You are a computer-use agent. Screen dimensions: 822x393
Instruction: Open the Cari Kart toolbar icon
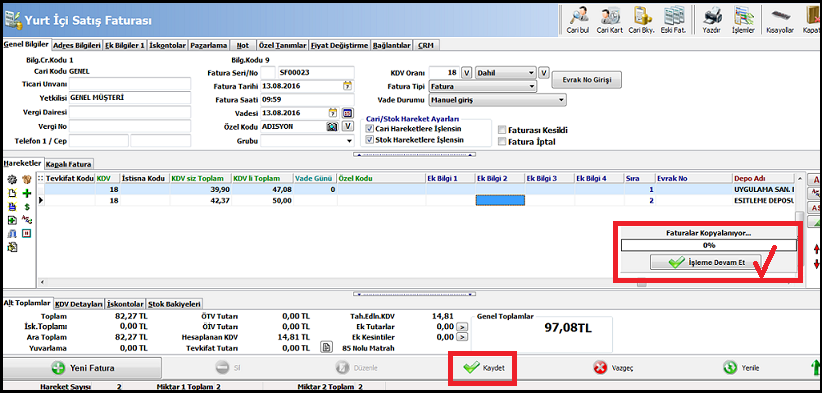pos(609,20)
